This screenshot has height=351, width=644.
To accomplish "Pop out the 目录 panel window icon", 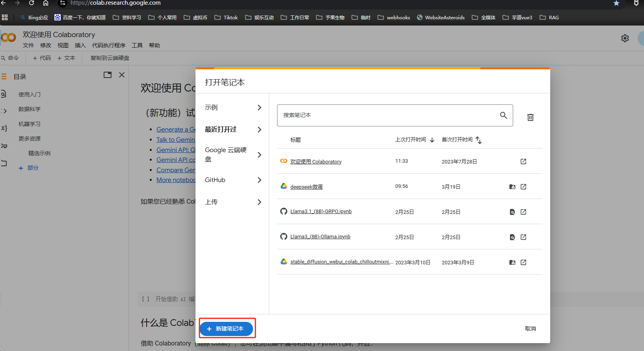I will tap(108, 75).
